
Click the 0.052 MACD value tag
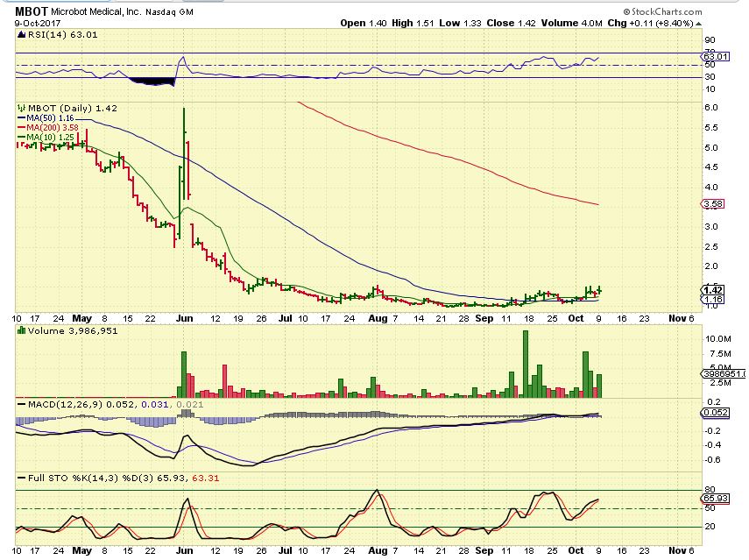(x=714, y=412)
